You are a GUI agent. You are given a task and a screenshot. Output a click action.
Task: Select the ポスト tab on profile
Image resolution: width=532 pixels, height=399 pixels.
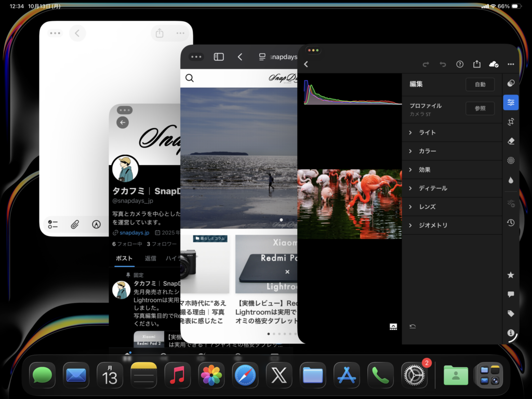point(124,258)
